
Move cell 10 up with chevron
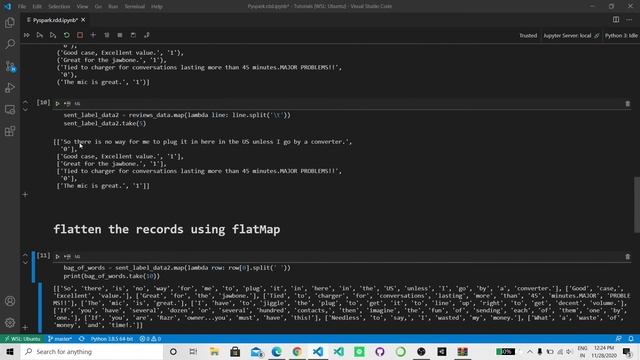25,101
